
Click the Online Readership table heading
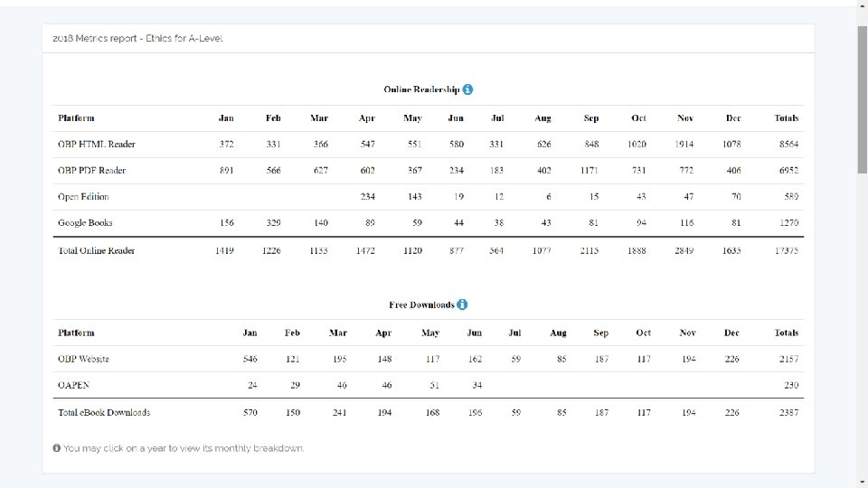[x=421, y=90]
